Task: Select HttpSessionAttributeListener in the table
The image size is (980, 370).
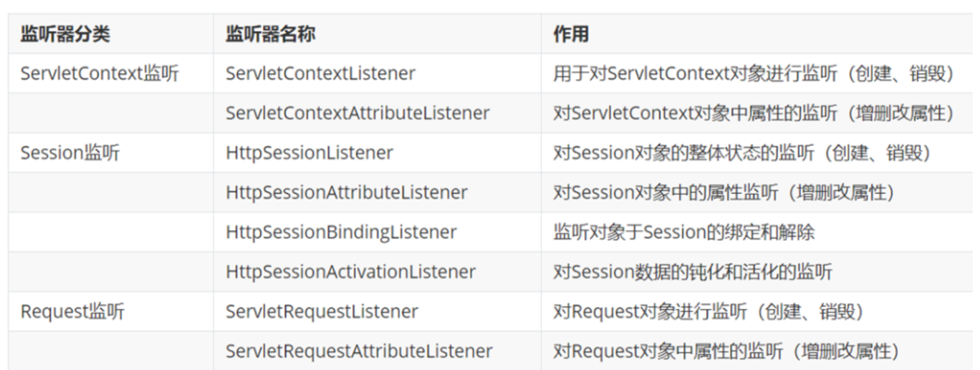Action: (347, 192)
